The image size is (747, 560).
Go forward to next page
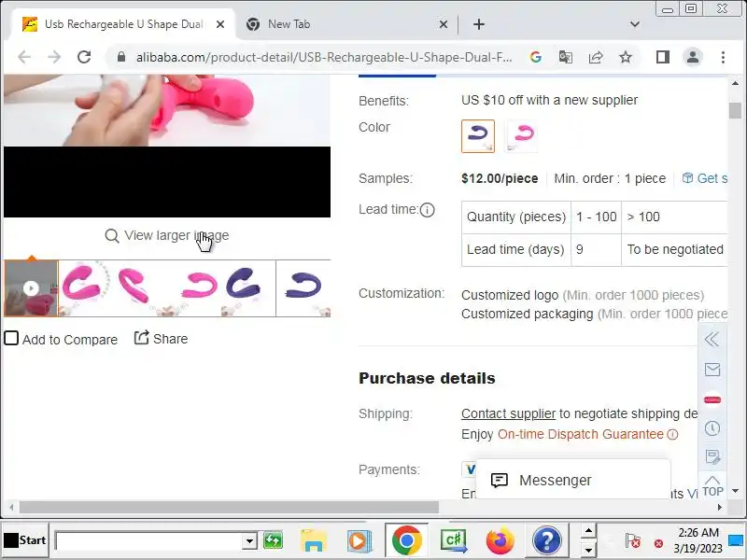pyautogui.click(x=54, y=57)
